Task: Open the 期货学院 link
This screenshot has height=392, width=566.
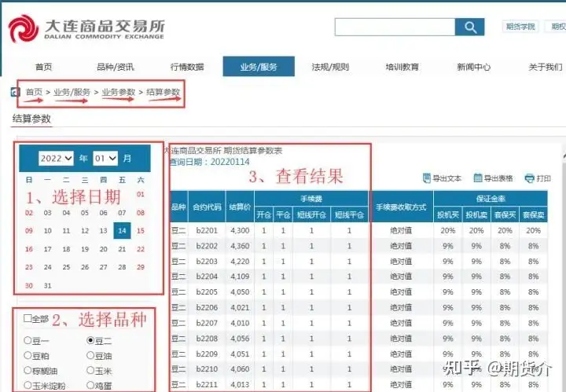Action: coord(520,27)
